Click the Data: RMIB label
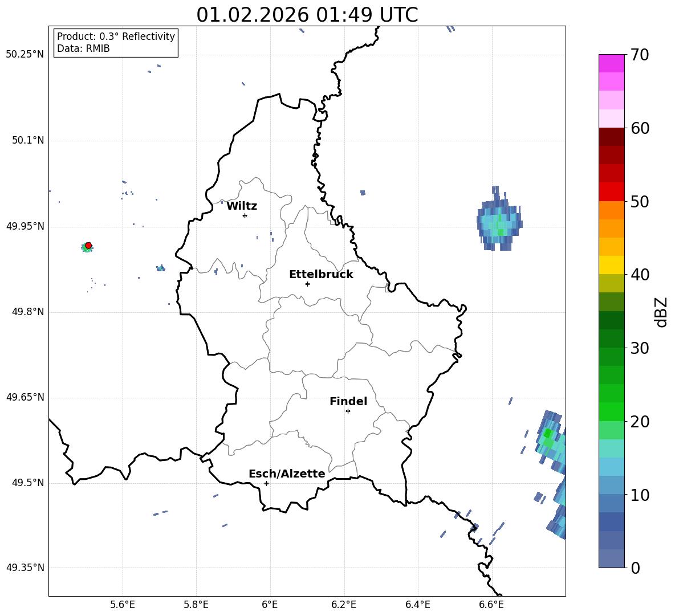 click(83, 48)
